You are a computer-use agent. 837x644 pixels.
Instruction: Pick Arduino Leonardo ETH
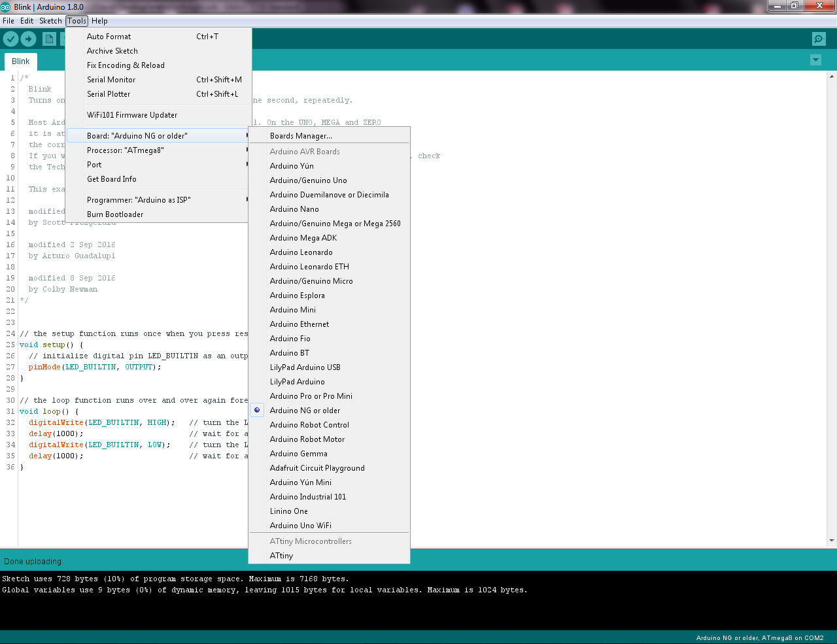coord(330,267)
